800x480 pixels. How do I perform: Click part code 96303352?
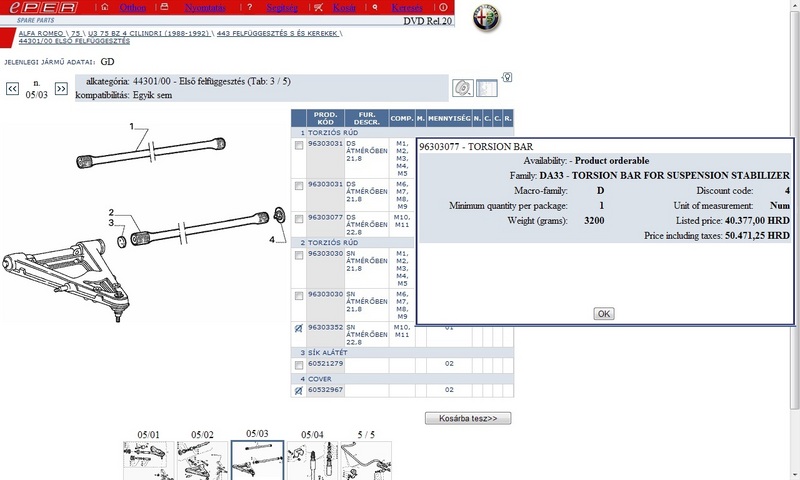coord(325,327)
